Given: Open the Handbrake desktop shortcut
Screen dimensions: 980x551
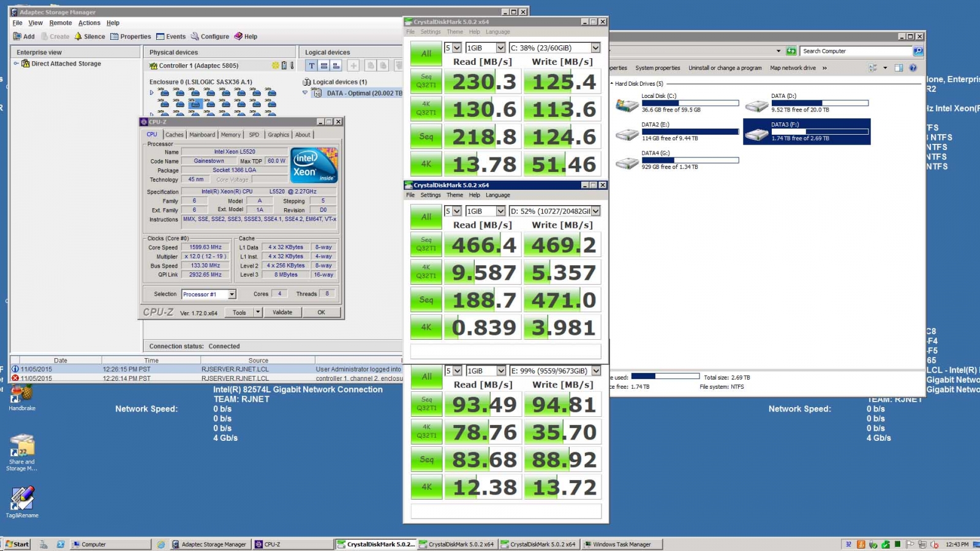Looking at the screenshot, I should 22,398.
